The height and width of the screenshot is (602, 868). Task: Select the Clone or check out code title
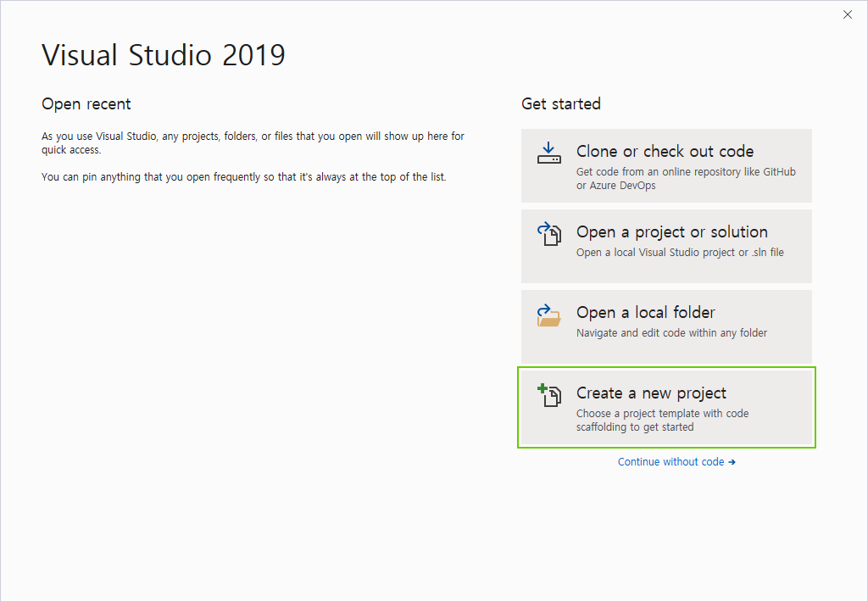tap(665, 151)
